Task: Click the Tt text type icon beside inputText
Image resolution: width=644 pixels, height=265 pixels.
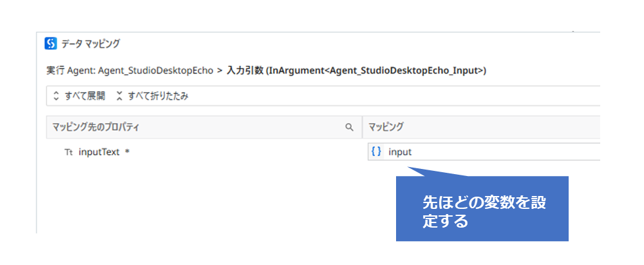Action: pos(69,153)
